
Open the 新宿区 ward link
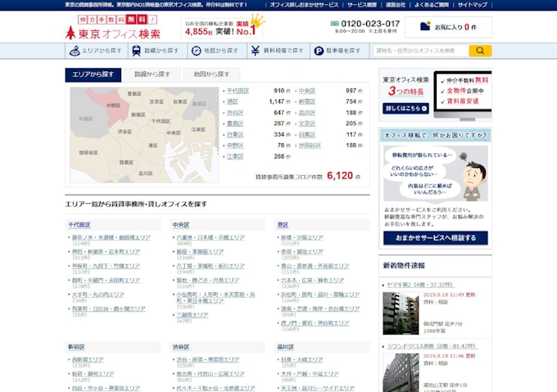[x=306, y=101]
